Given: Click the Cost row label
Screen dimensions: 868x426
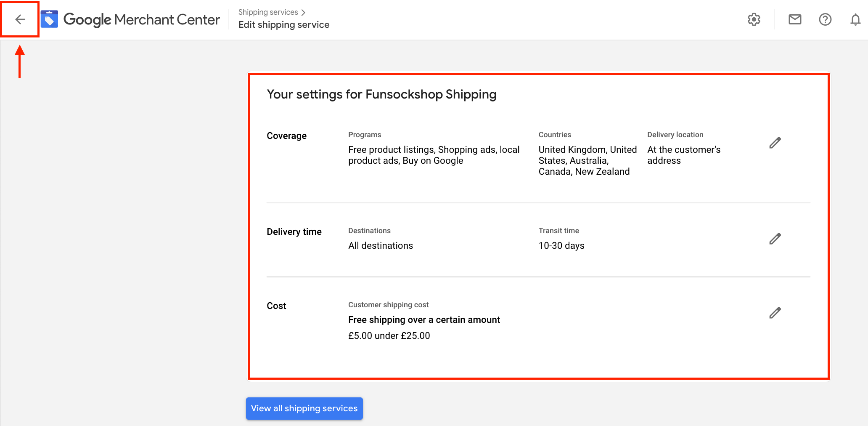Looking at the screenshot, I should (276, 306).
